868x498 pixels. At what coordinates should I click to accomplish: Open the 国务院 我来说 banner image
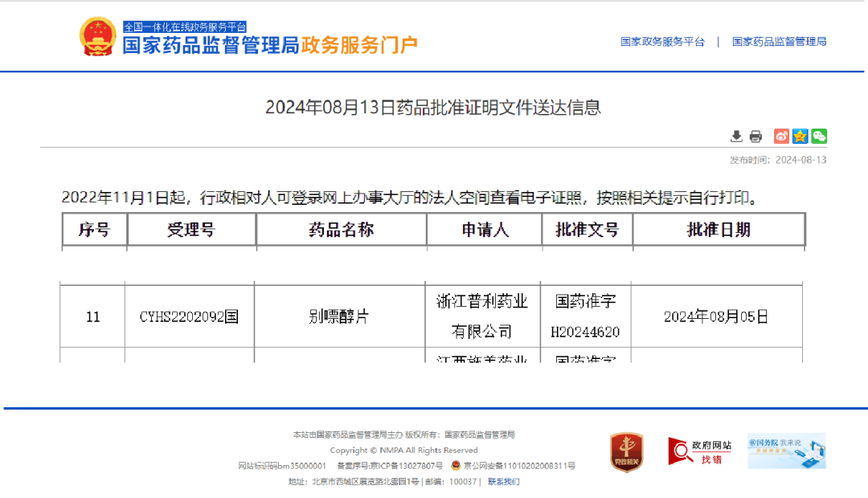pos(786,451)
